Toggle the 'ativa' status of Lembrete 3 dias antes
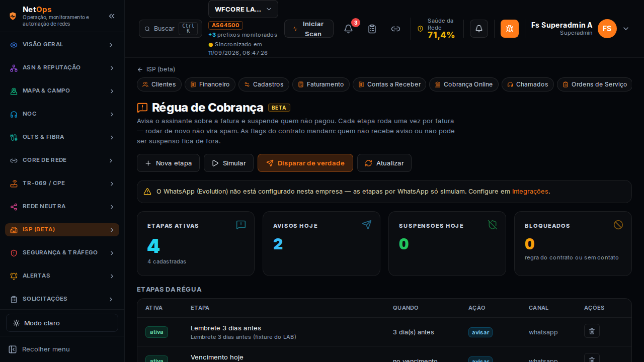644x362 pixels. [156, 332]
